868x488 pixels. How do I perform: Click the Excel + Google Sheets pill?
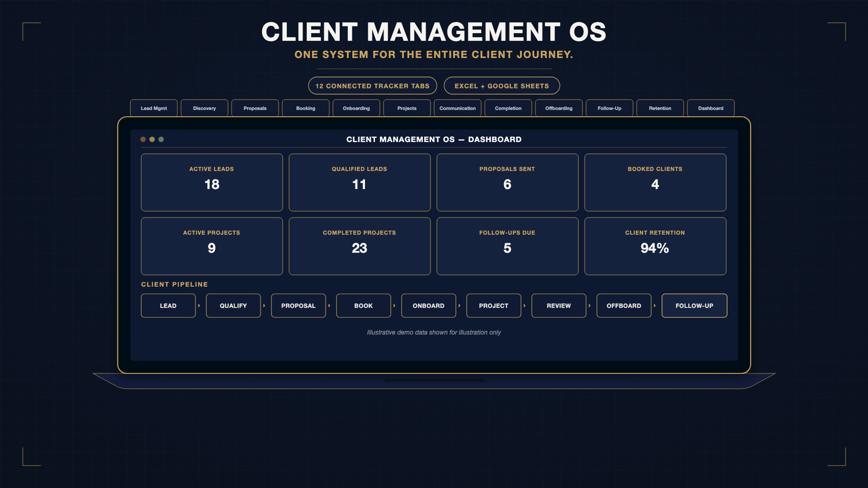point(501,86)
